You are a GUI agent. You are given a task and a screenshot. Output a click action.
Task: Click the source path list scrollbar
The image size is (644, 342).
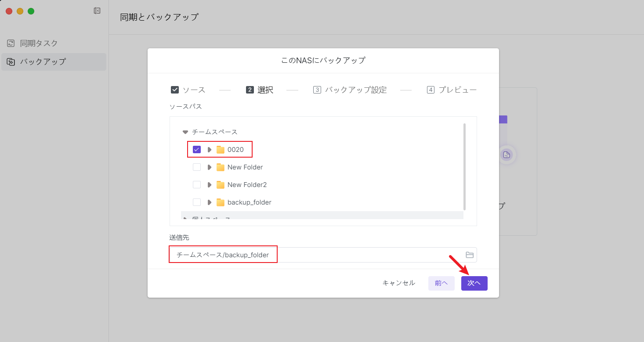click(464, 167)
